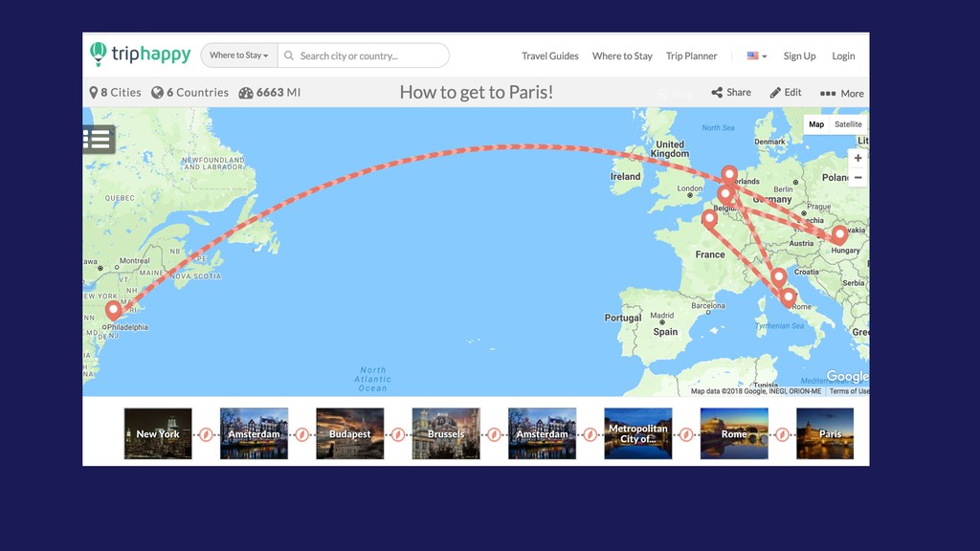Open the Terms of Use map link

point(849,391)
